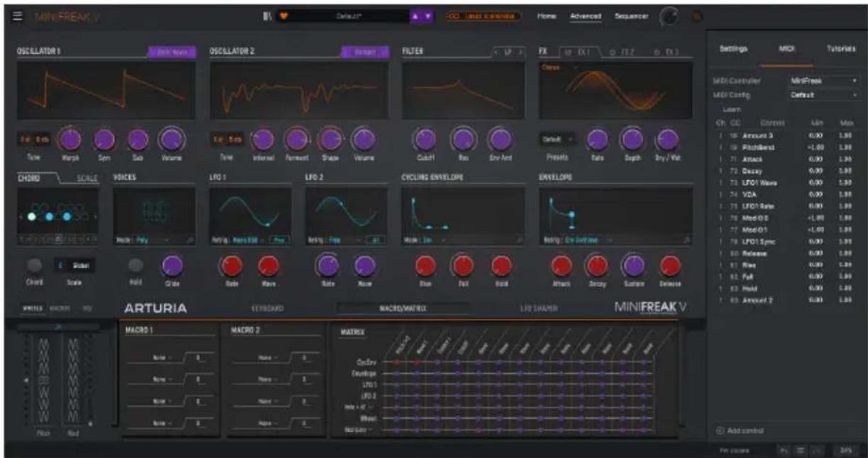Click the Envelope Sustain knob

pyautogui.click(x=632, y=265)
